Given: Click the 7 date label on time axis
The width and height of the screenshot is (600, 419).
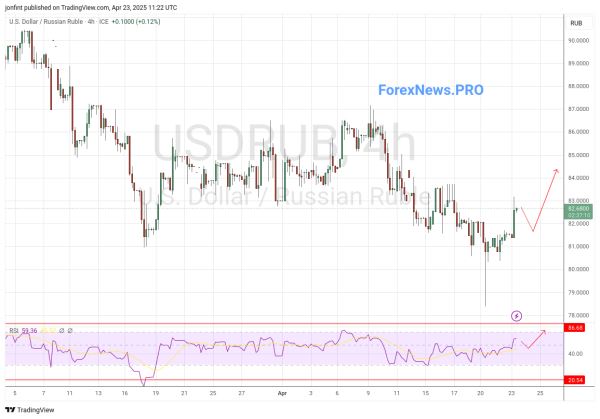Looking at the screenshot, I should [44, 393].
